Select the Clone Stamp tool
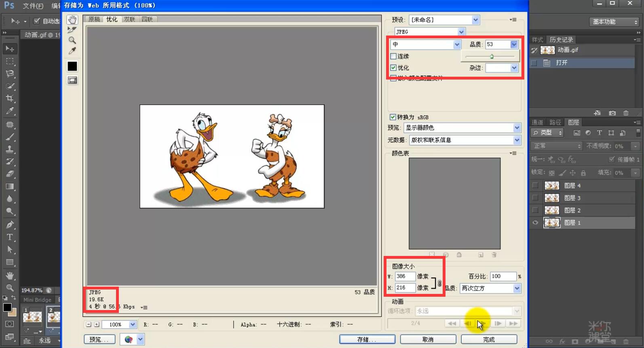Viewport: 644px width, 348px height. coord(10,149)
